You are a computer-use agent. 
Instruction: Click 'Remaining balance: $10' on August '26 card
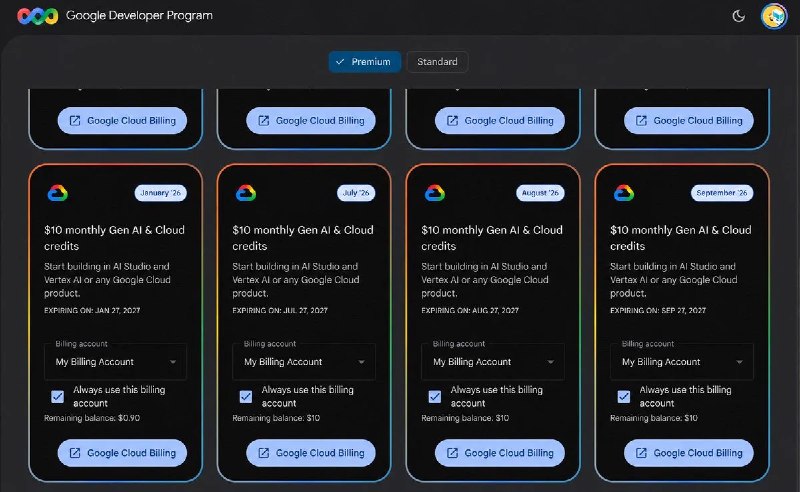(465, 418)
